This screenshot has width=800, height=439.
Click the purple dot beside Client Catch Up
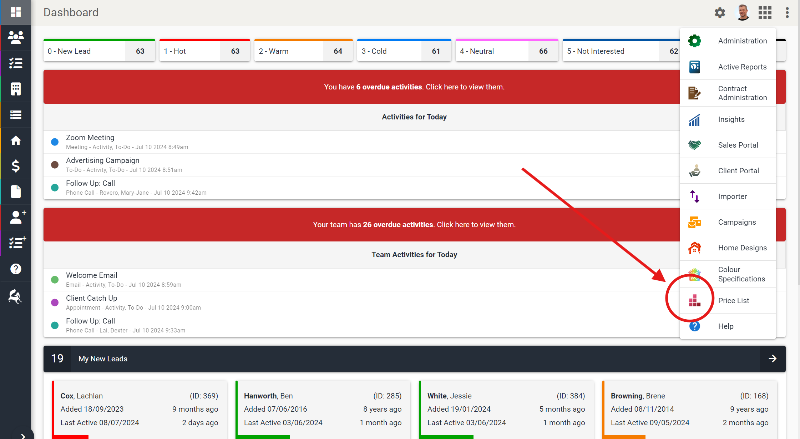point(55,303)
